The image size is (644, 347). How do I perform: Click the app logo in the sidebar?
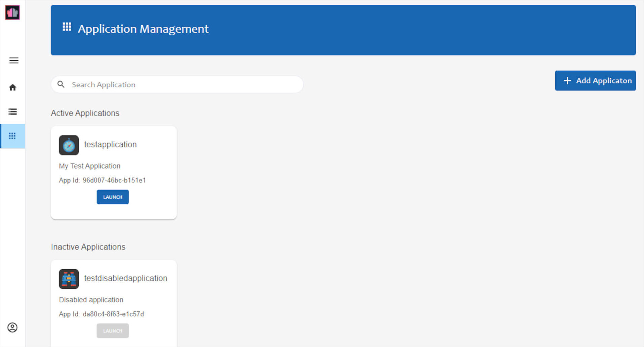click(x=12, y=12)
